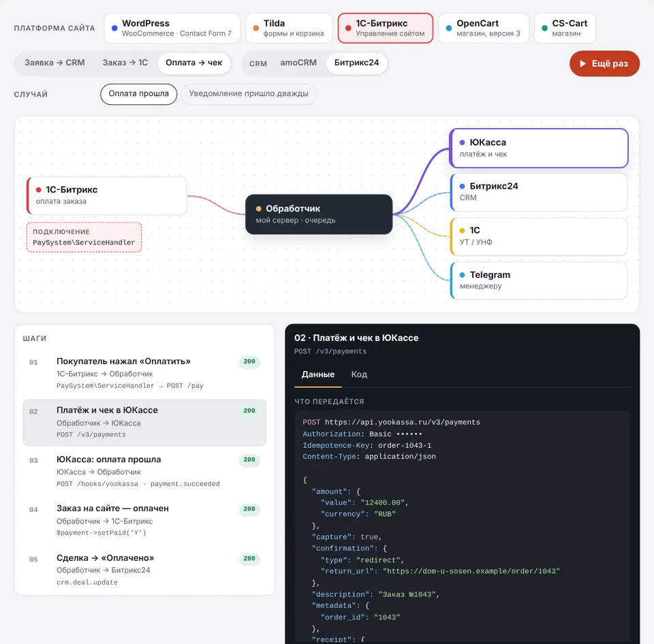Choose Битрикс24 as the CRM
The height and width of the screenshot is (644, 654).
pos(356,63)
